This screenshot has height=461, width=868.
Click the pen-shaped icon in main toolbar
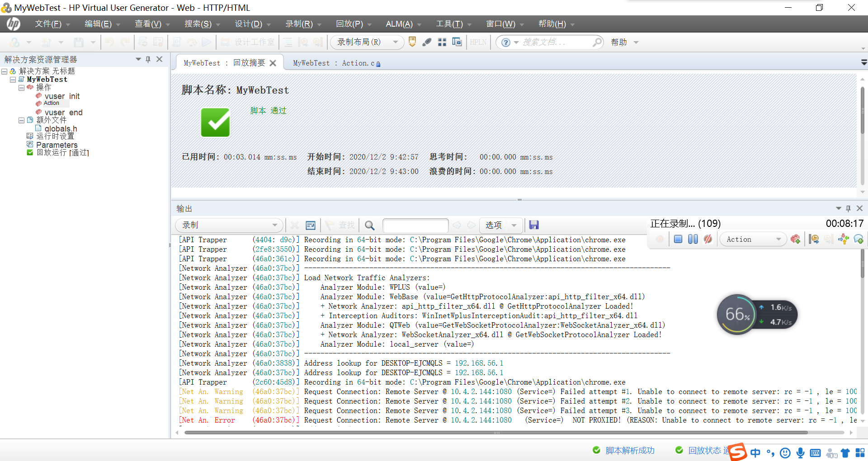click(x=427, y=42)
